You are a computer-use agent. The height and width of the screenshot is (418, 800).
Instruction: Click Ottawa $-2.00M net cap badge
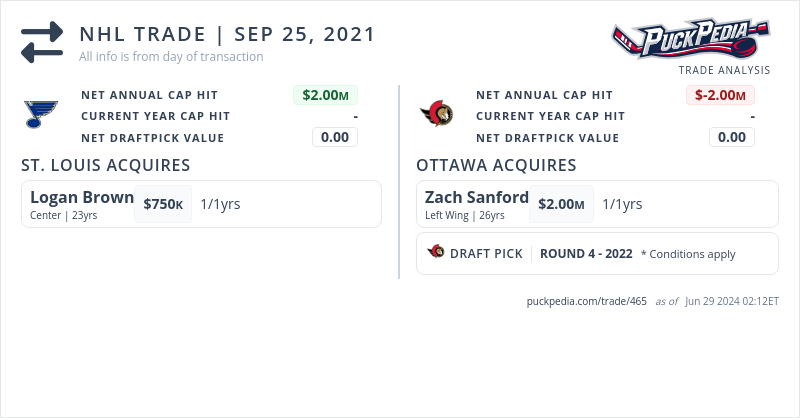pos(720,95)
